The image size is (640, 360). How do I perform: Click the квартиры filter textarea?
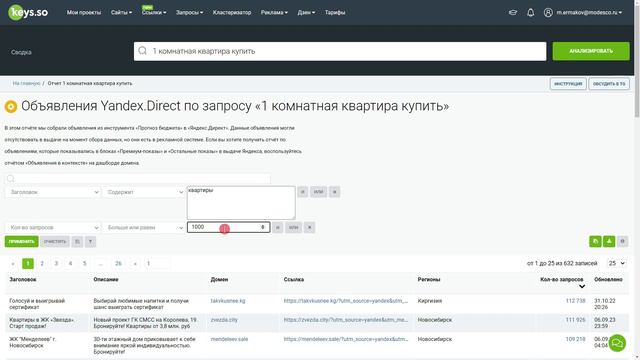pyautogui.click(x=241, y=202)
